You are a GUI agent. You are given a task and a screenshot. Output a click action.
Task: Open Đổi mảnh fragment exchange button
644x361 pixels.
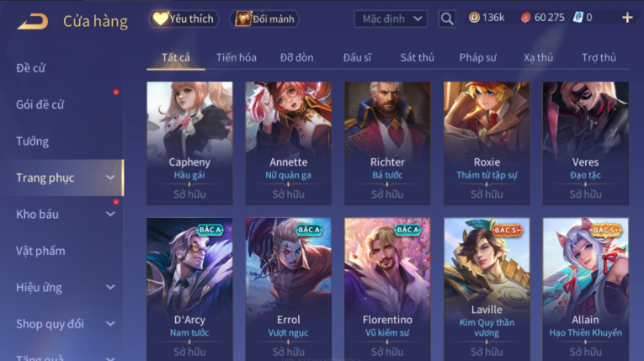[x=264, y=19]
